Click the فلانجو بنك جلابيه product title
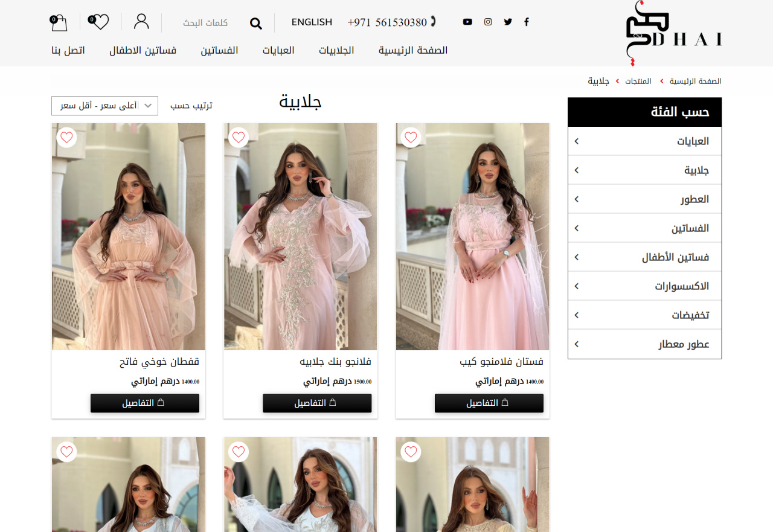The width and height of the screenshot is (773, 532). tap(336, 362)
